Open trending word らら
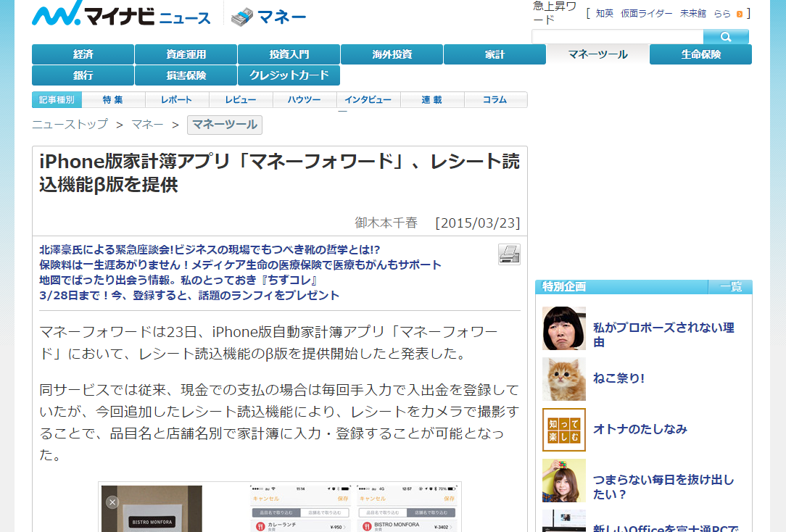Viewport: 786px width, 532px height. pos(722,14)
